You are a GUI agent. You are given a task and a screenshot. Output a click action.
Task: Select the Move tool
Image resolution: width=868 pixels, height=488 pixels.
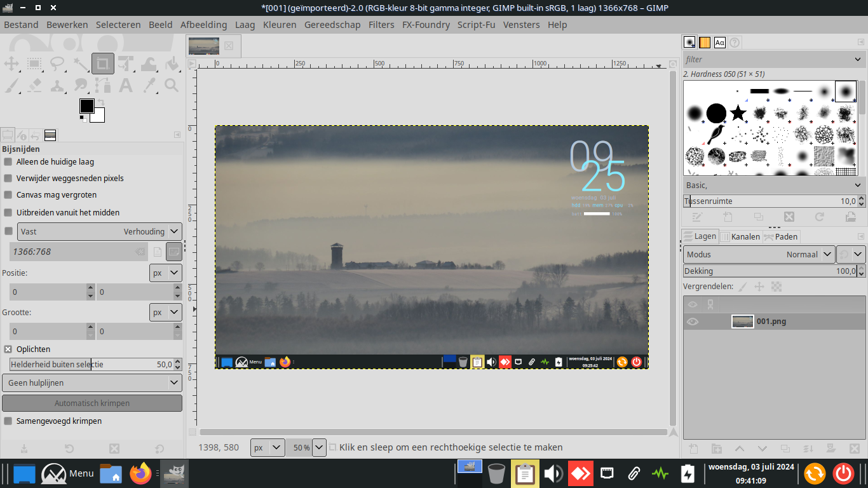click(x=11, y=64)
